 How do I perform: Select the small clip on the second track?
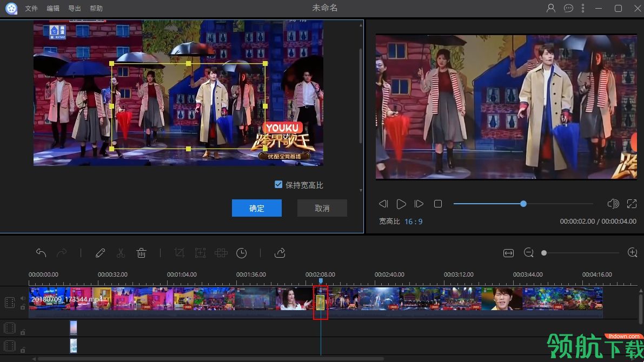pyautogui.click(x=74, y=328)
